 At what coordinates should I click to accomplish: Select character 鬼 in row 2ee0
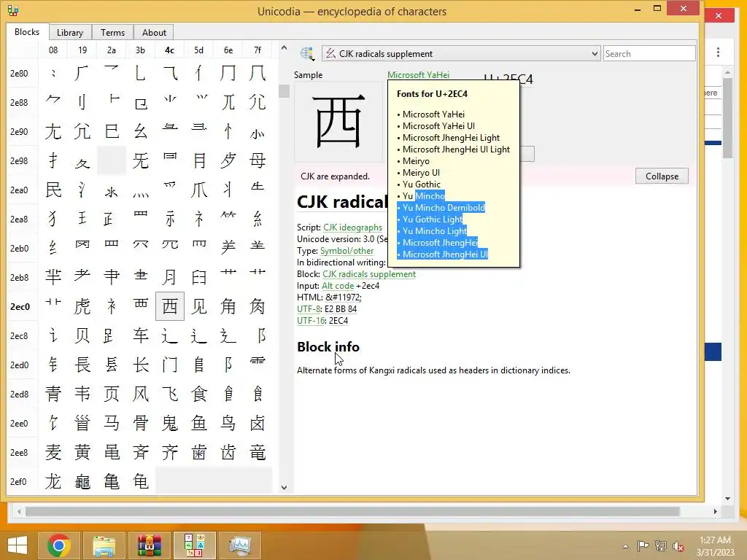(x=169, y=423)
